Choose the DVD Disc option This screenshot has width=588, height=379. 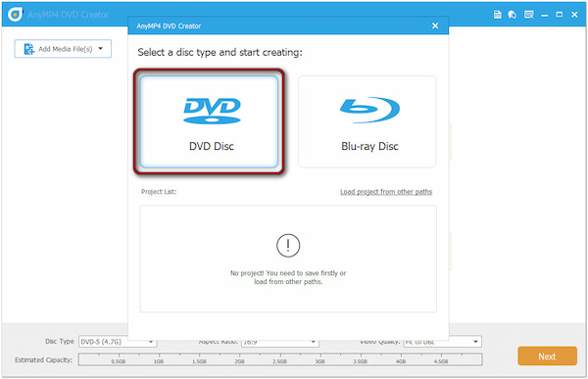[x=209, y=121]
